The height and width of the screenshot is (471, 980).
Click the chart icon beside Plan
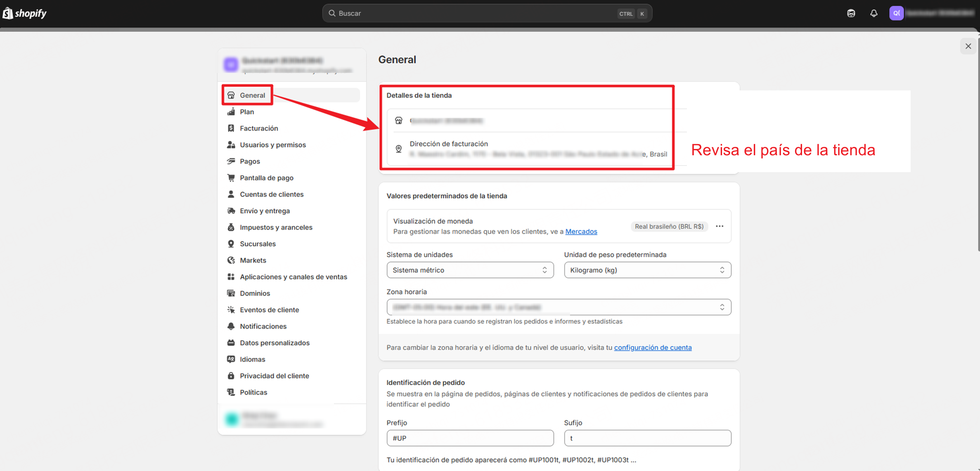(x=231, y=112)
